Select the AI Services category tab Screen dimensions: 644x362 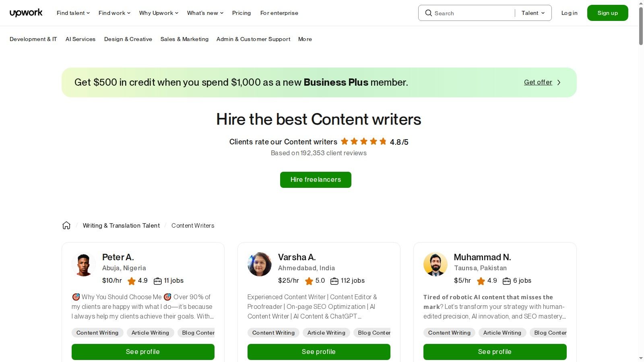[x=80, y=39]
